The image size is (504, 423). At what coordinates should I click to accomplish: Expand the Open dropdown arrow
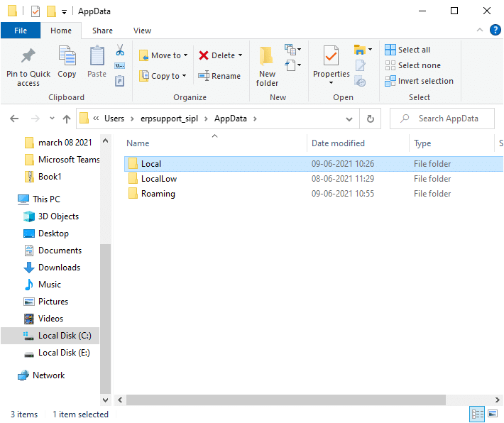tap(371, 50)
